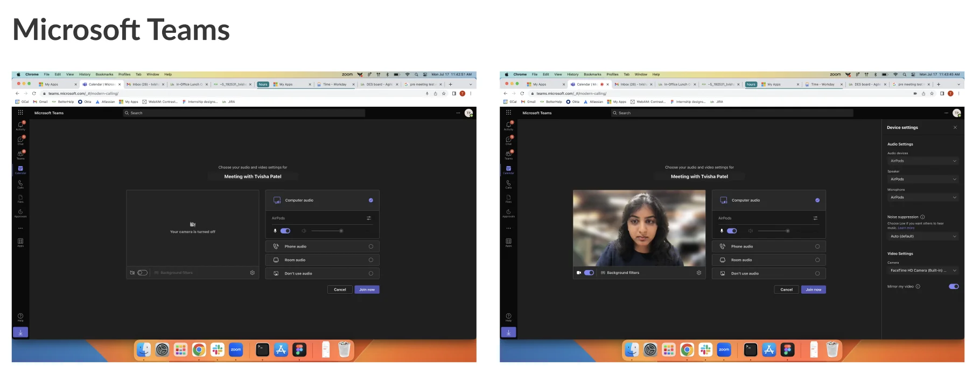980x386 pixels.
Task: Open Camera FaceTime HD Camera dropdown
Action: click(x=923, y=271)
